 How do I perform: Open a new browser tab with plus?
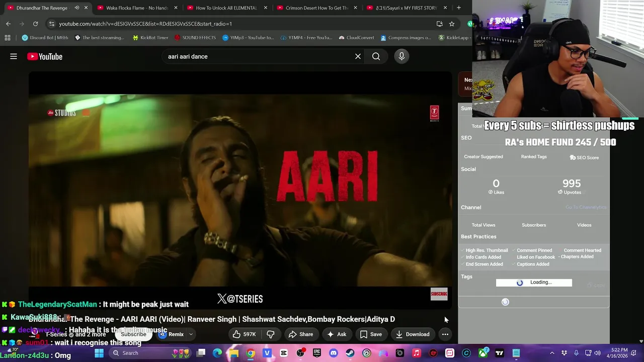[458, 8]
